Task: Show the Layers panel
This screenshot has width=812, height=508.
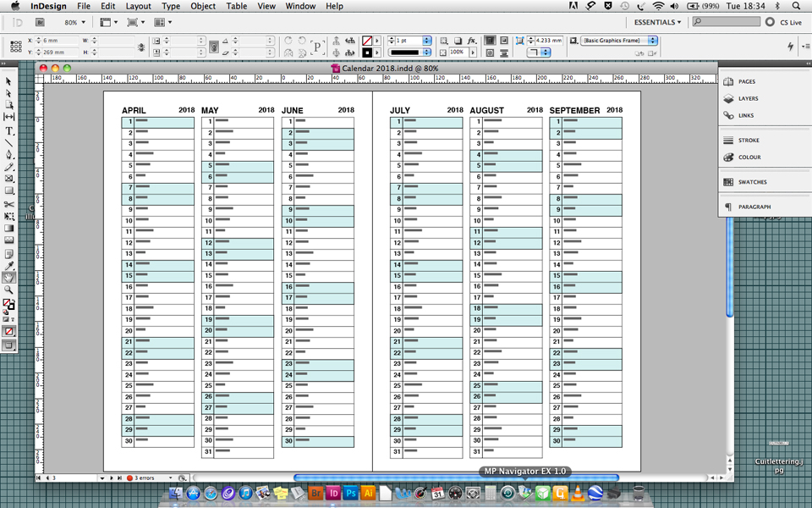Action: [748, 98]
